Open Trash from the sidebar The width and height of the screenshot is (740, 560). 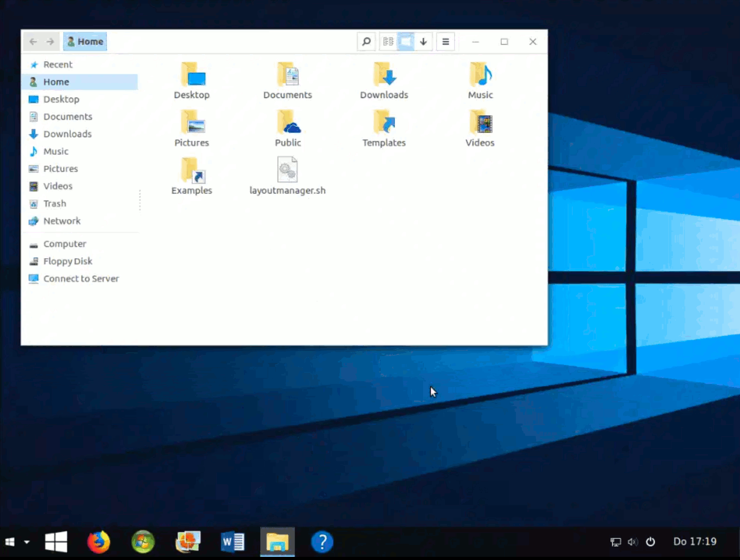point(54,203)
